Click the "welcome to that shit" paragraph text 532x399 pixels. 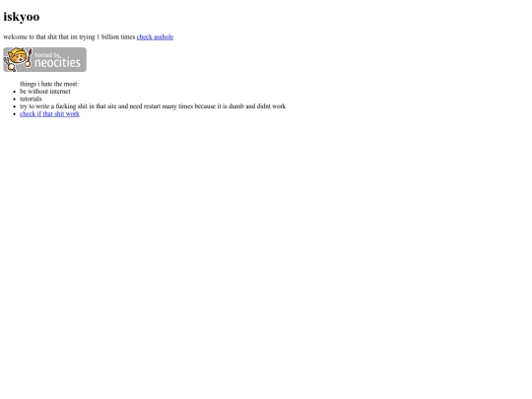[x=69, y=37]
